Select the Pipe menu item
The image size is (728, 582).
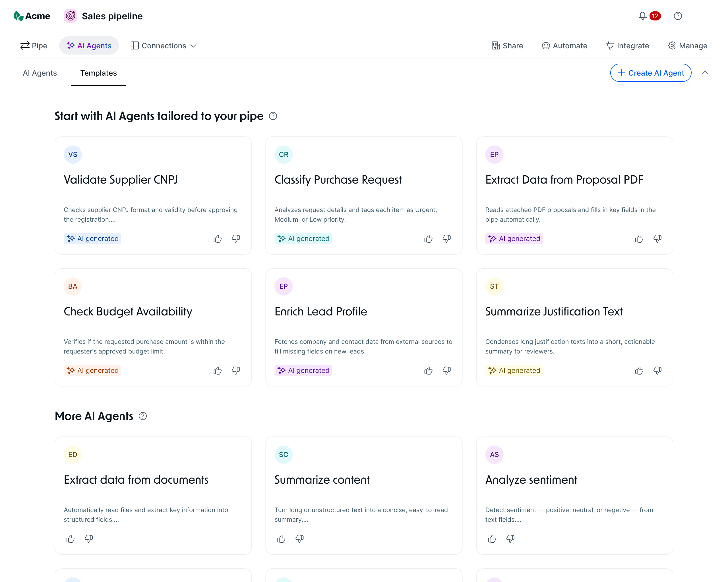[x=34, y=45]
